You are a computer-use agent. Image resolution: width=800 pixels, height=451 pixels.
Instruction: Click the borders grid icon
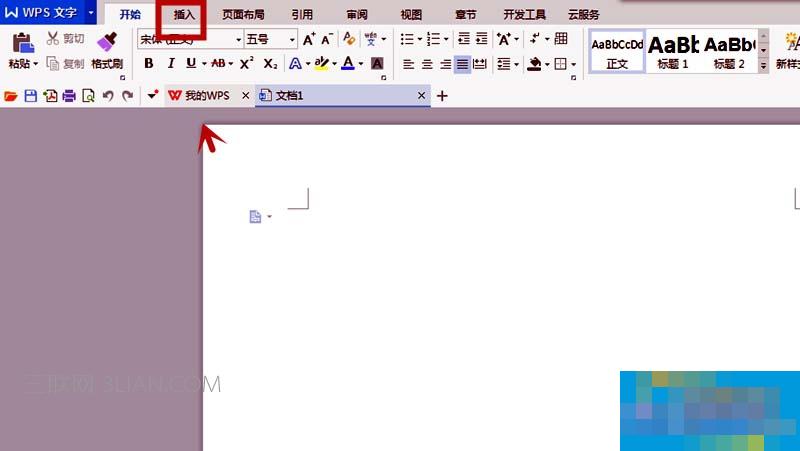tap(560, 64)
